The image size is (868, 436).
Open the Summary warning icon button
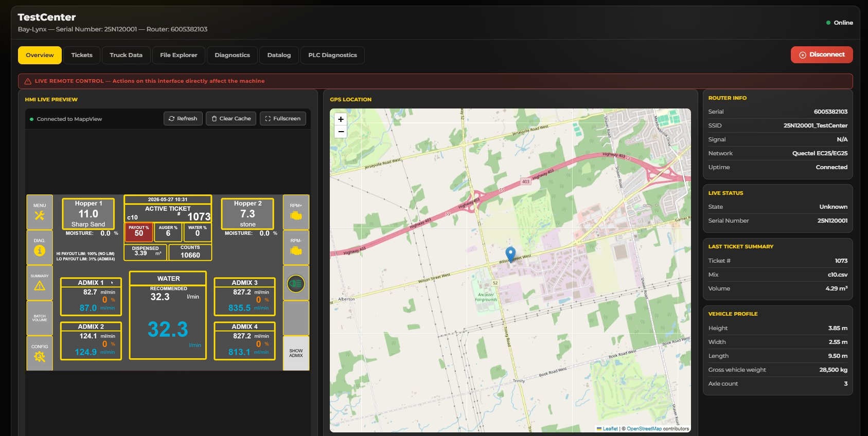pos(40,283)
